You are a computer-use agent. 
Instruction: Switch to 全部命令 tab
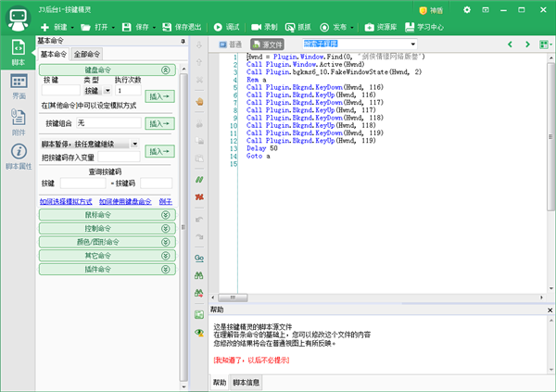pos(88,55)
